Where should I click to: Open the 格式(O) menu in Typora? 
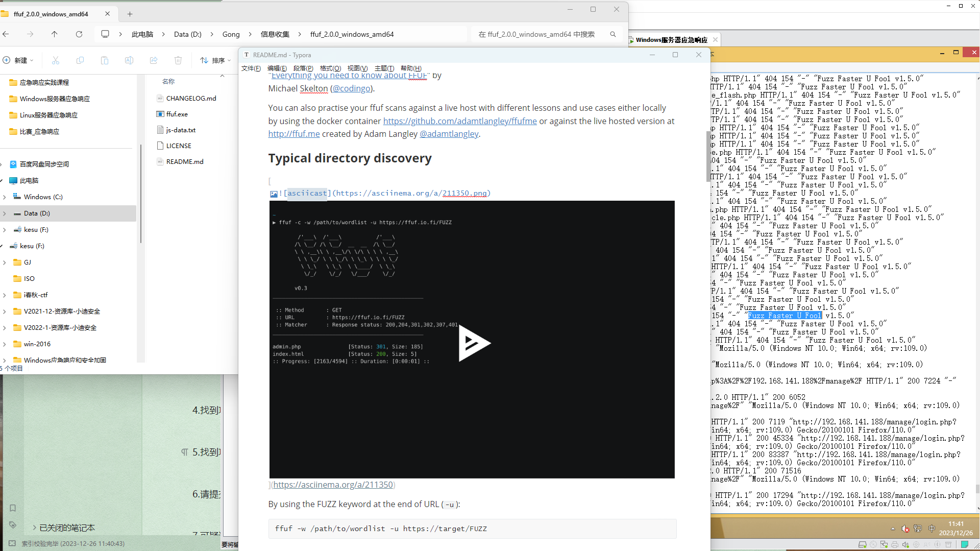pos(330,68)
